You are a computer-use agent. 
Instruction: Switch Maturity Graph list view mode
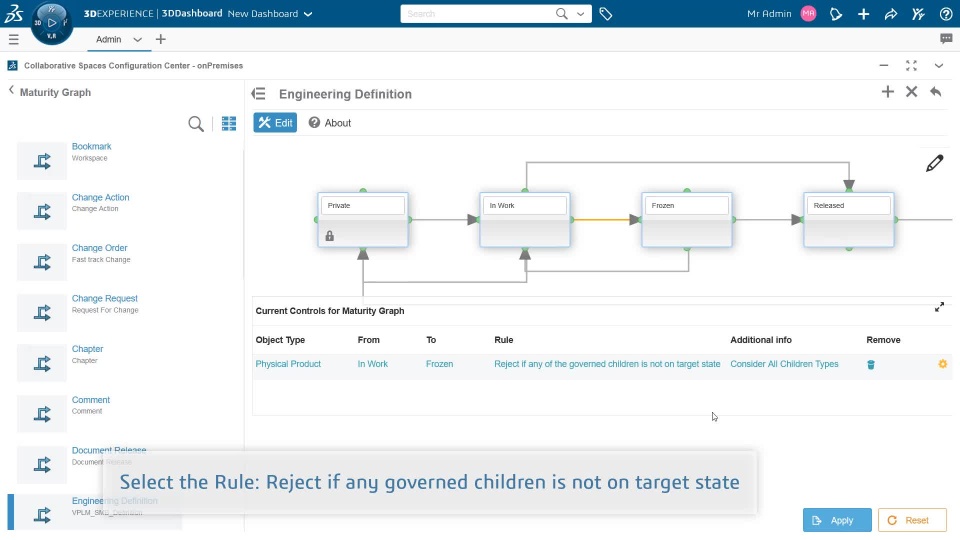[x=229, y=124]
